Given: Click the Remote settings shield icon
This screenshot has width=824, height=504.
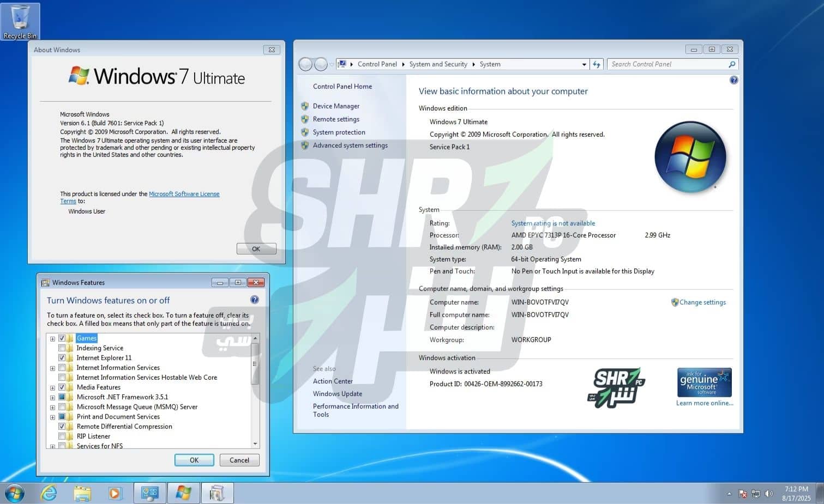Looking at the screenshot, I should click(305, 119).
